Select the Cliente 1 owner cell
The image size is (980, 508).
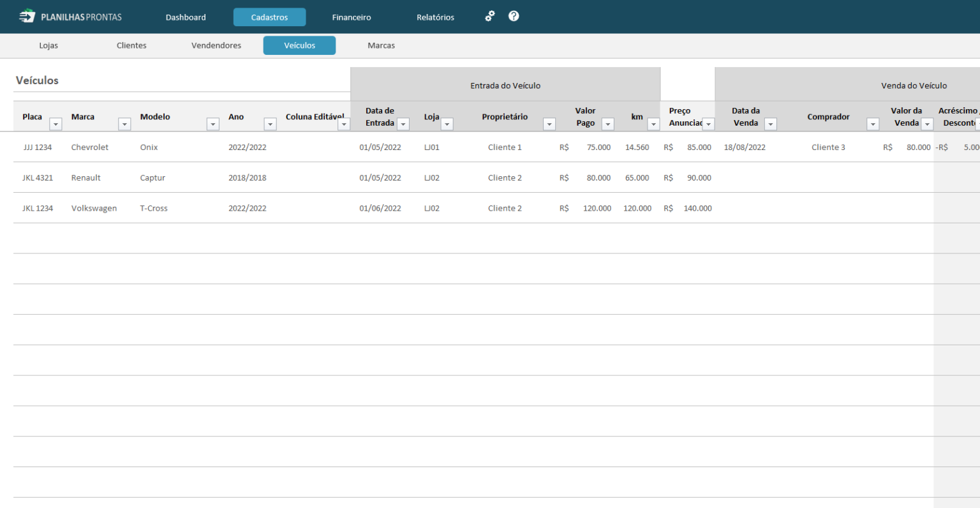pos(505,147)
